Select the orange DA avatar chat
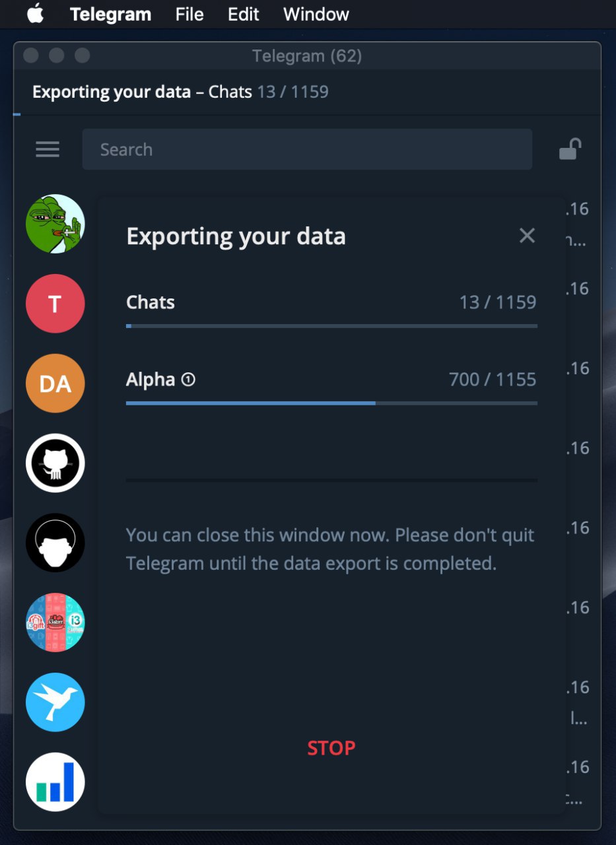This screenshot has width=616, height=845. pos(55,384)
